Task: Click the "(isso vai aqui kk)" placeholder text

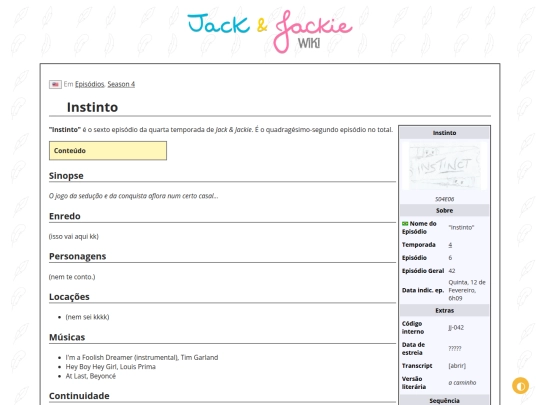Action: 74,236
